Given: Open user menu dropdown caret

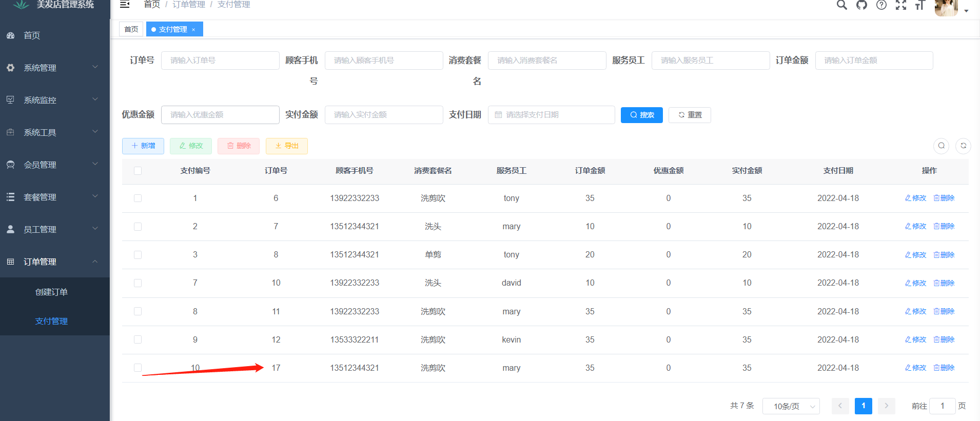Looking at the screenshot, I should click(x=966, y=11).
